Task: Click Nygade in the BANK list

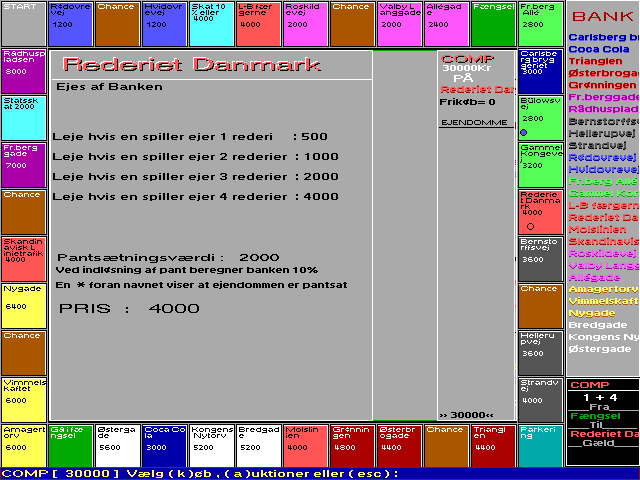Action: 592,313
